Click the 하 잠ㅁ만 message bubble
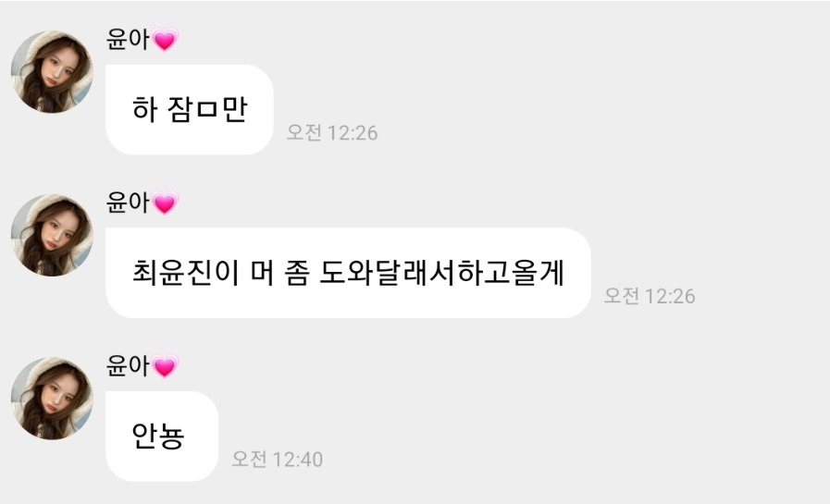Screen dimensions: 830x504 [190, 109]
